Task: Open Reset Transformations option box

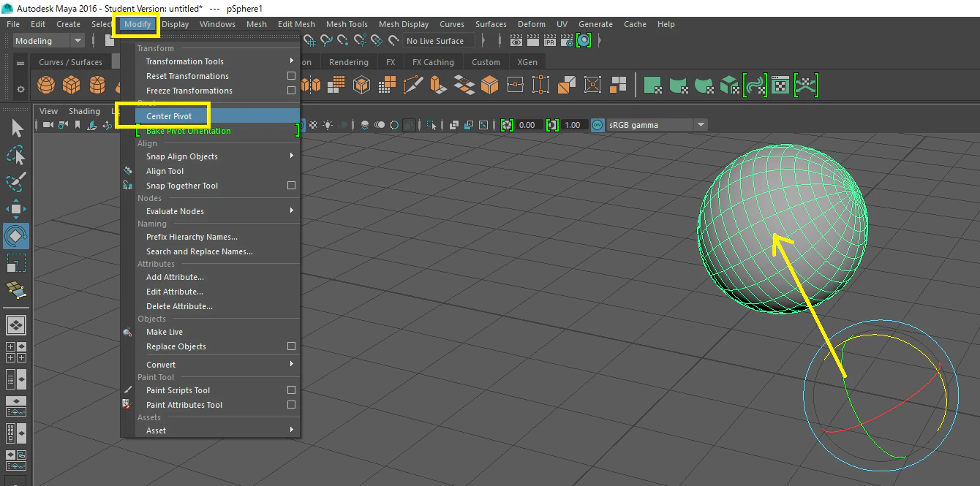Action: pos(291,76)
